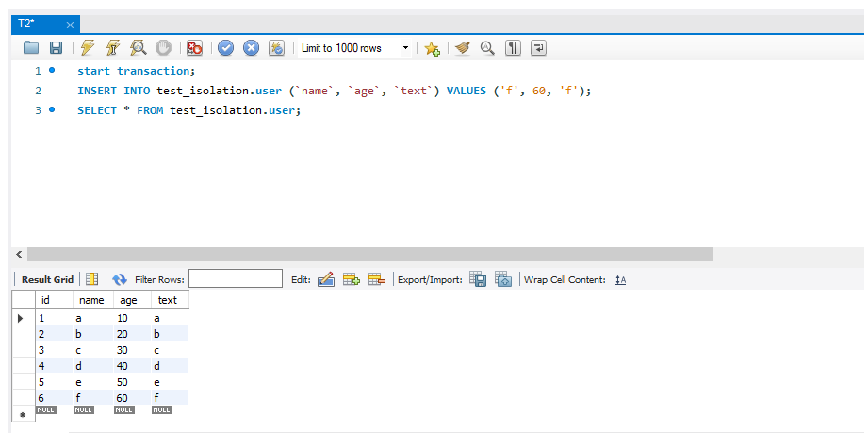Click the id column header
868x433 pixels.
pyautogui.click(x=55, y=300)
